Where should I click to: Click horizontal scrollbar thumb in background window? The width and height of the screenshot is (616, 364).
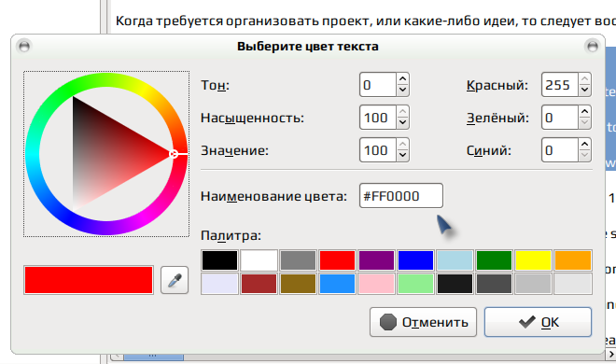tap(154, 357)
